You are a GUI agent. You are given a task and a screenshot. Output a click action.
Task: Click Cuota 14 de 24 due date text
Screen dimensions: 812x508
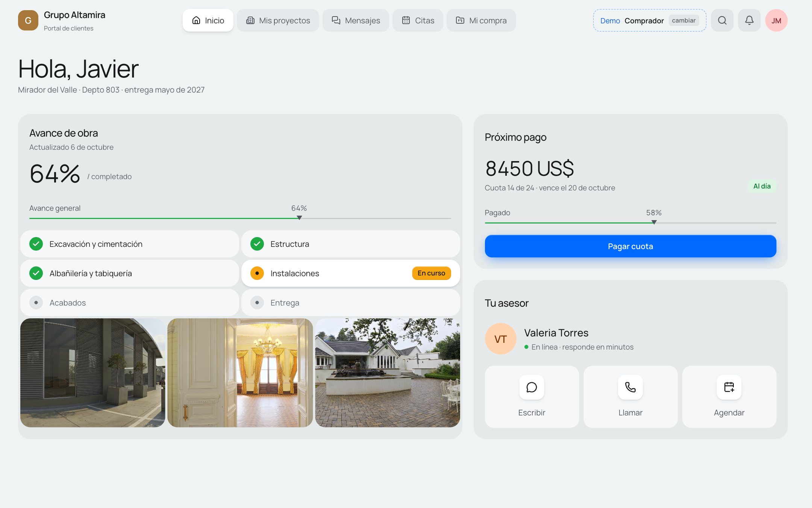coord(550,188)
